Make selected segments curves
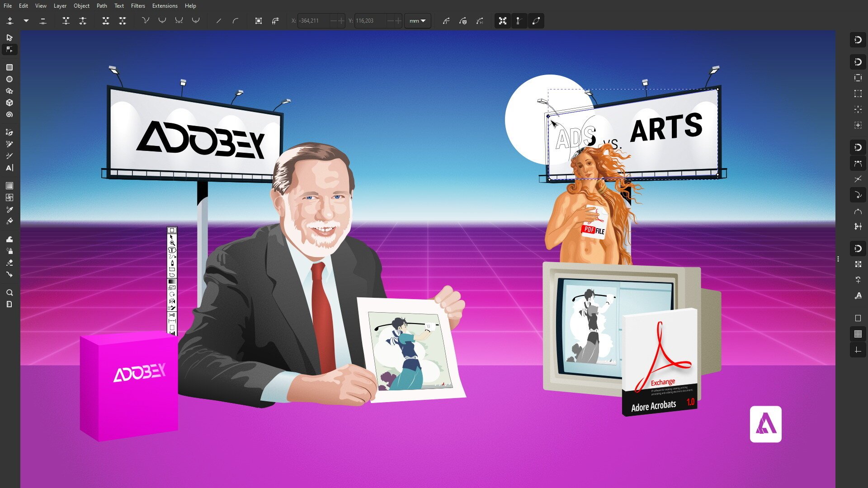 (x=236, y=21)
